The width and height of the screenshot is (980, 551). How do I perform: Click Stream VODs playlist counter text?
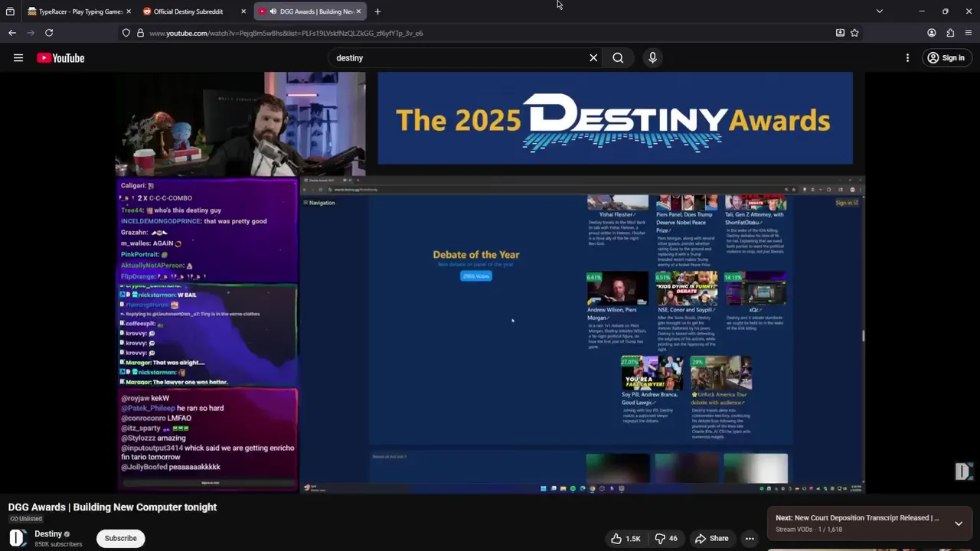(808, 530)
